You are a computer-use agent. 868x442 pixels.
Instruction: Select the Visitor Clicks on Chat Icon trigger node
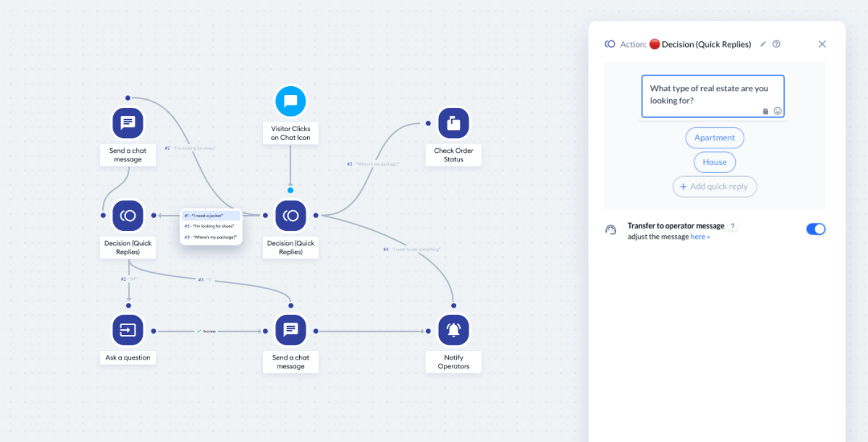point(291,102)
